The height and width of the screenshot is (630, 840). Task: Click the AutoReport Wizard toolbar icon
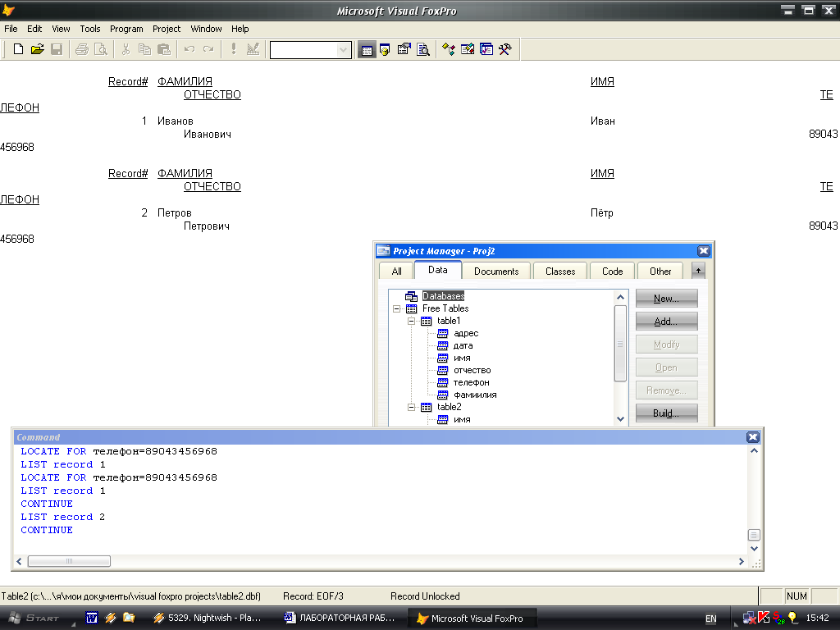pyautogui.click(x=467, y=50)
